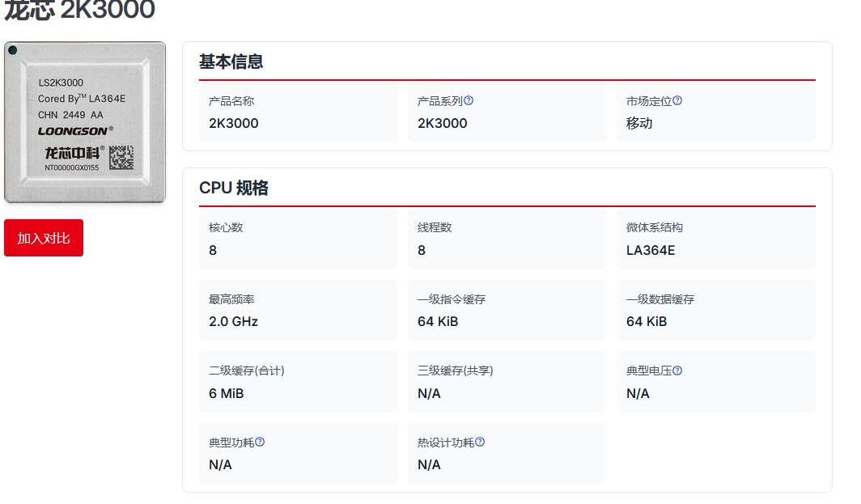Viewport: 861px width, 504px height.
Task: Click the value 8 under 线程数
Action: tap(421, 250)
